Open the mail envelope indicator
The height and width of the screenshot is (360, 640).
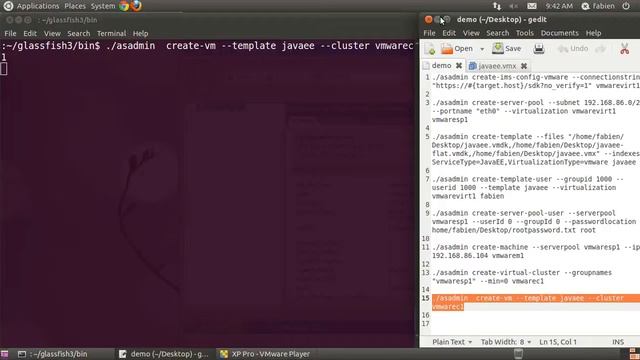pyautogui.click(x=532, y=6)
